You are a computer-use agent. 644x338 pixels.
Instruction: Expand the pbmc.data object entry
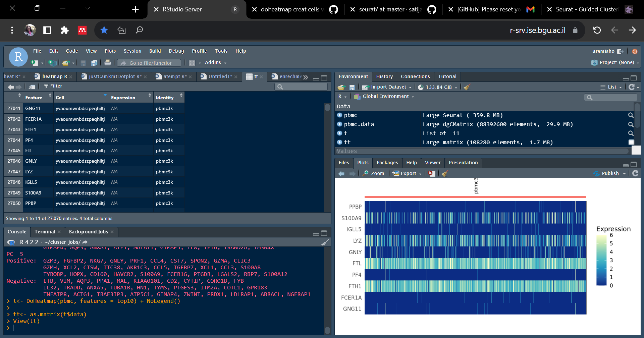[339, 124]
